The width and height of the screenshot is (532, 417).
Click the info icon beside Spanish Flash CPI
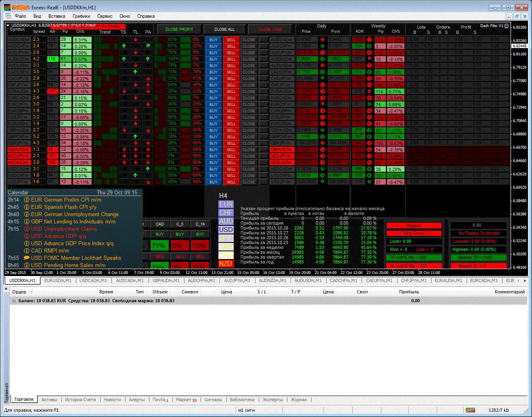click(27, 207)
